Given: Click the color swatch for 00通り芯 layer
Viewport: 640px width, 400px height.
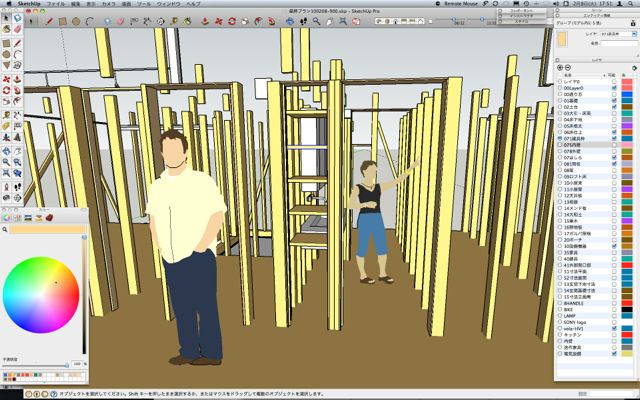Looking at the screenshot, I should click(627, 94).
